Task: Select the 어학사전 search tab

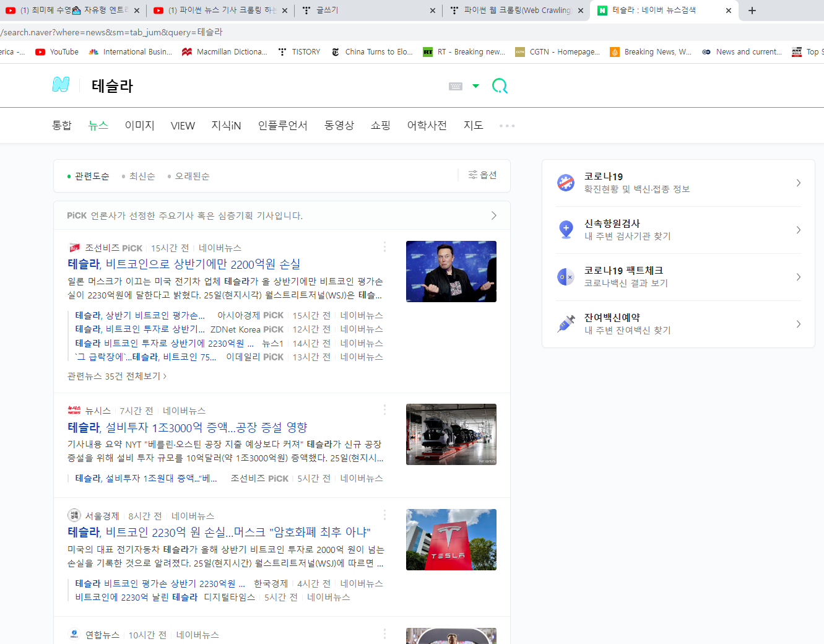Action: [x=427, y=126]
